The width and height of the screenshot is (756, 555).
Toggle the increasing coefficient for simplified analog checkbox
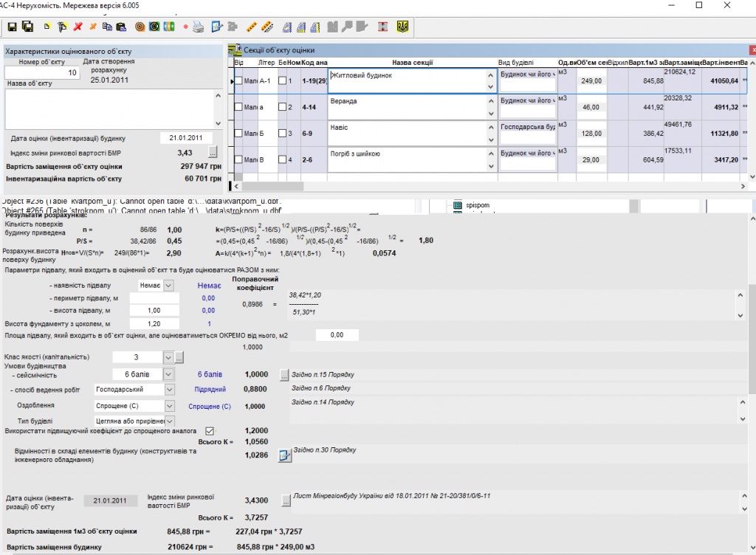[210, 430]
